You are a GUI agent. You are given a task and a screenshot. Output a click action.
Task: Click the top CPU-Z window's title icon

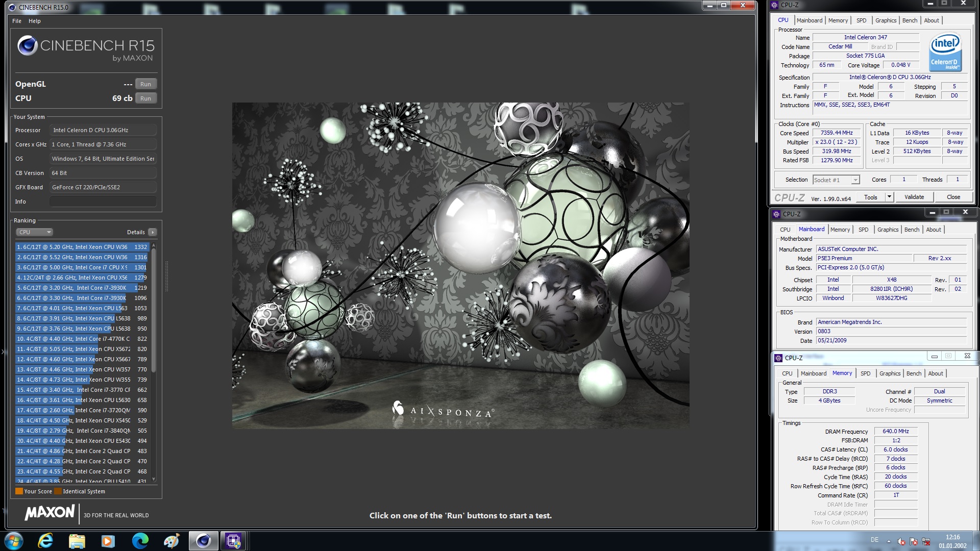click(x=774, y=5)
